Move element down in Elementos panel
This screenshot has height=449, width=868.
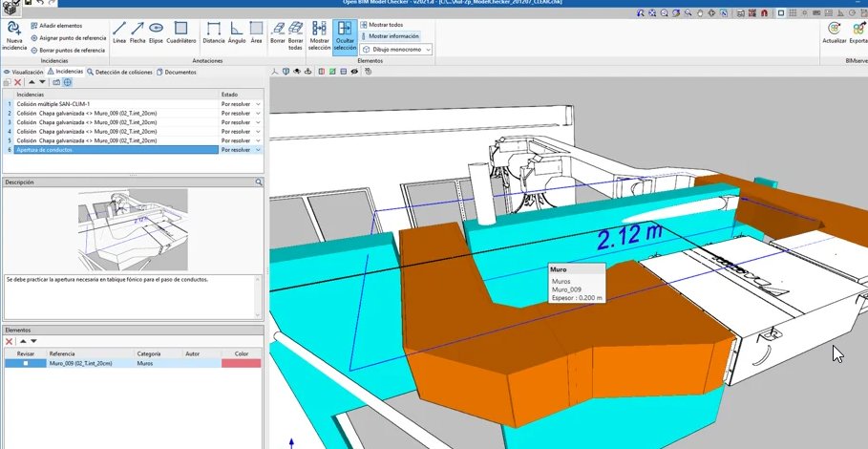tap(33, 342)
